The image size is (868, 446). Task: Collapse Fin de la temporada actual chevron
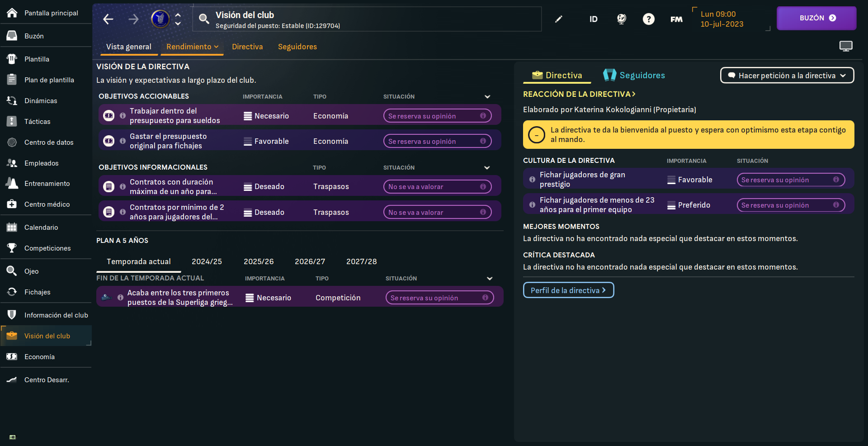click(x=490, y=278)
